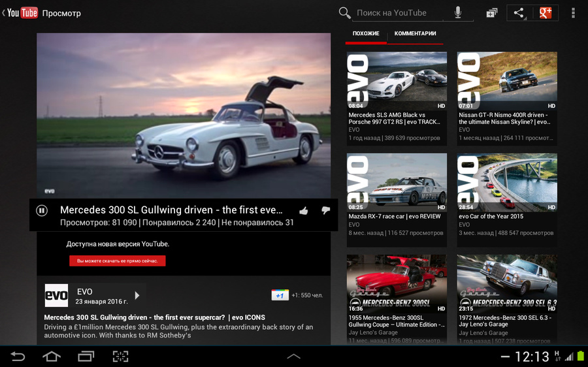Tap the screenshot capture icon in nav bar

click(x=120, y=357)
